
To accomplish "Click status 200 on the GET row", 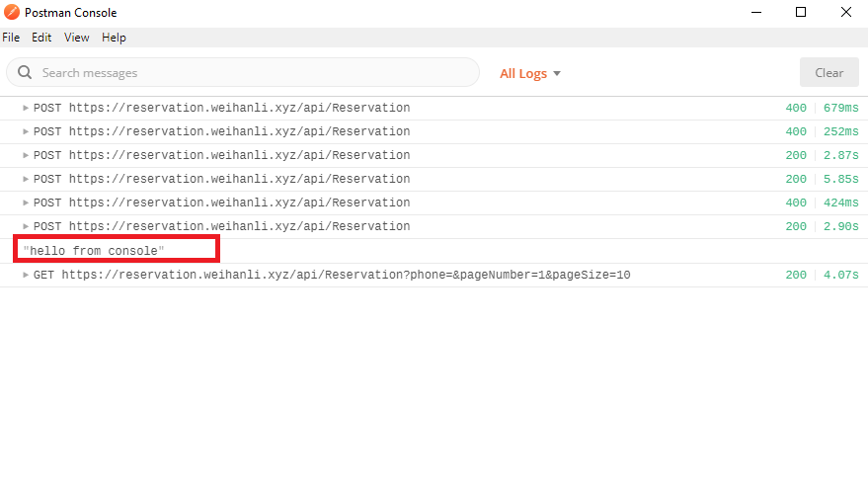I will point(796,275).
